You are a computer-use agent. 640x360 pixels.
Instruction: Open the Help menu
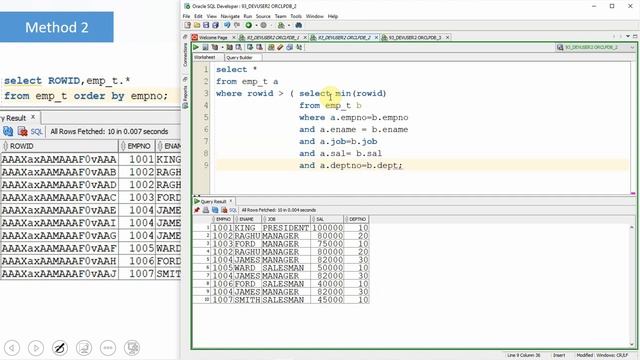(333, 16)
